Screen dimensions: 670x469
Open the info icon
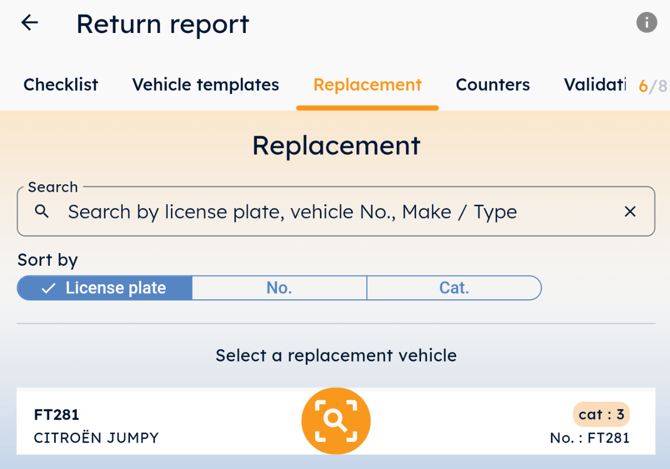(647, 23)
